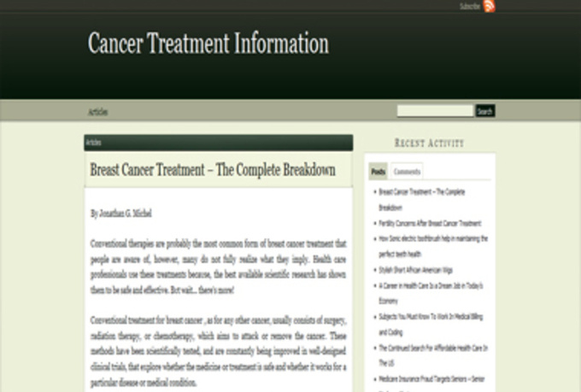Open A Career in Health Care post link
This screenshot has height=392, width=581.
point(431,293)
